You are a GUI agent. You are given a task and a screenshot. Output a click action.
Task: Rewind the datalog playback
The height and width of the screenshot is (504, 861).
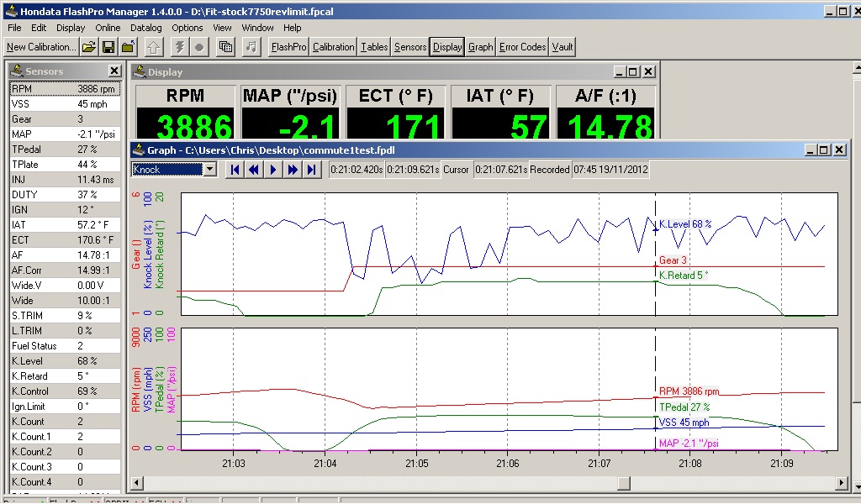254,170
